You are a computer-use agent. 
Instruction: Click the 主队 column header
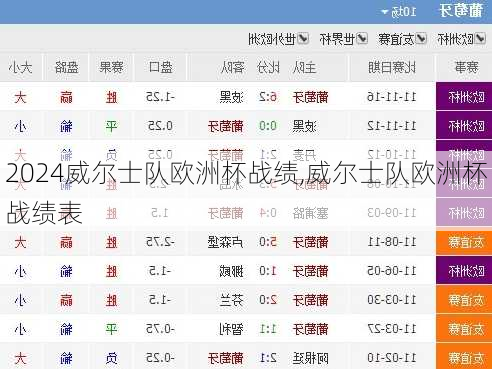304,68
